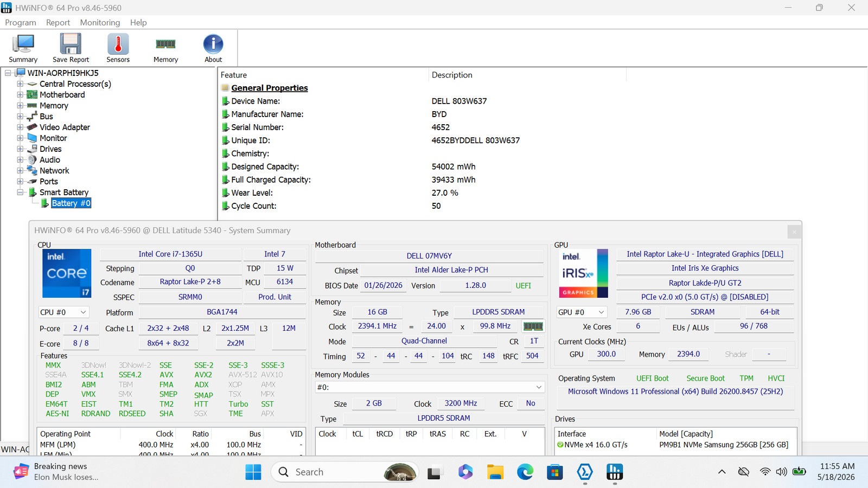Show hidden system tray icons
The image size is (868, 488).
(722, 472)
